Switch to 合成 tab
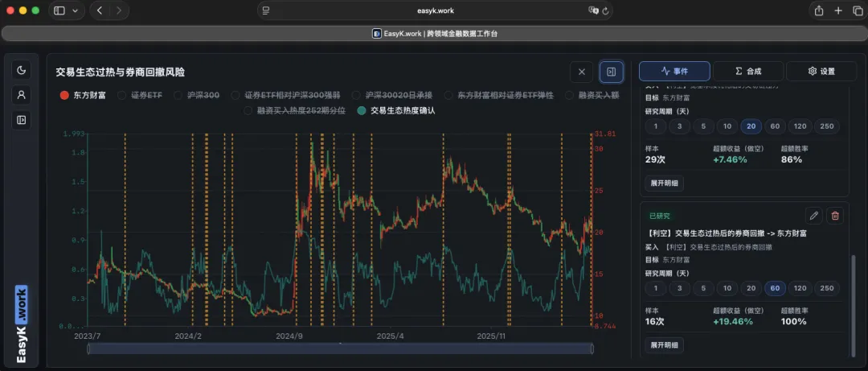Screen dimensions: 868x371 [748, 72]
